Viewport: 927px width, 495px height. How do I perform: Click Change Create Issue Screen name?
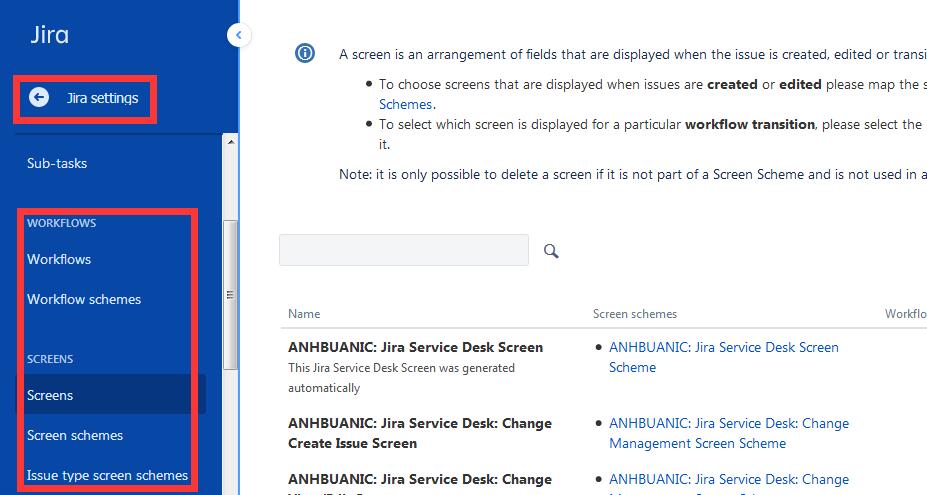click(420, 433)
